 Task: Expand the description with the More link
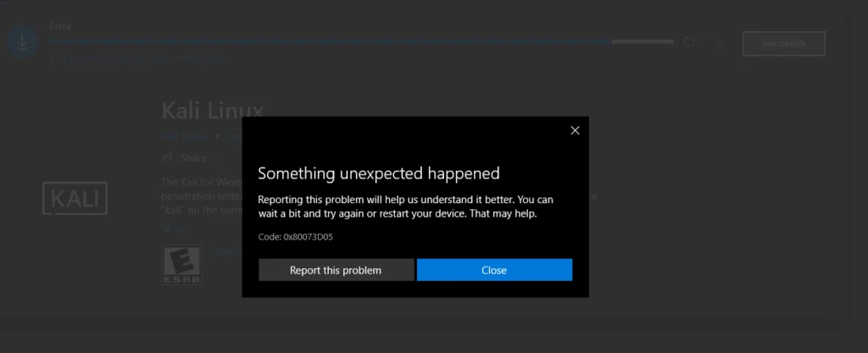(172, 228)
